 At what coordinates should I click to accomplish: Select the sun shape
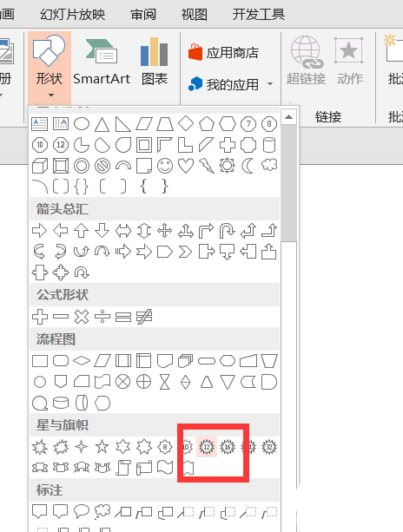(x=228, y=166)
